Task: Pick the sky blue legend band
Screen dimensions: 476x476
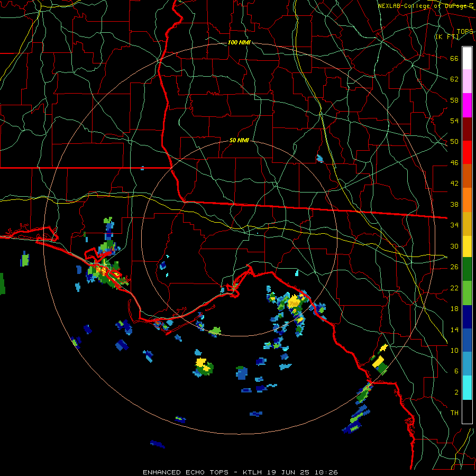Action: tap(467, 364)
